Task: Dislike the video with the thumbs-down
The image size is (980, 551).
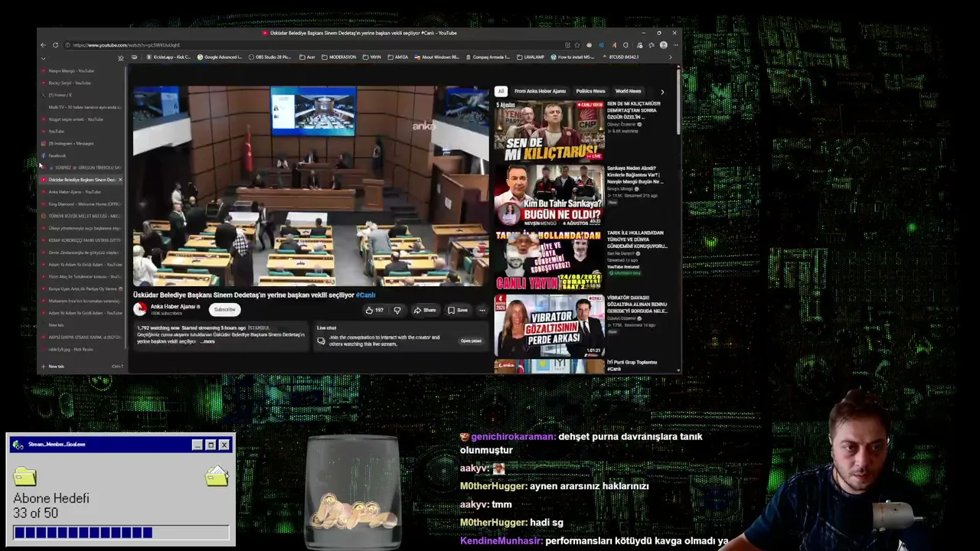Action: (x=397, y=310)
